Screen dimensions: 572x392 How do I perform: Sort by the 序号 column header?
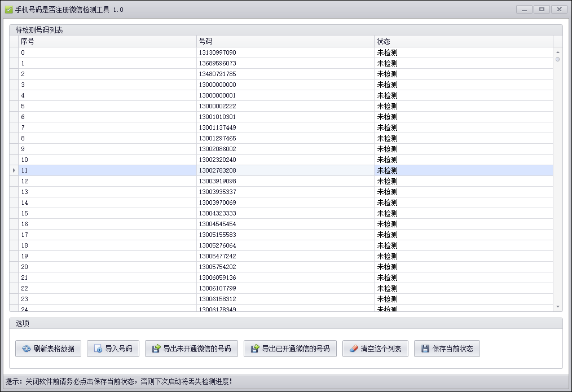click(107, 41)
